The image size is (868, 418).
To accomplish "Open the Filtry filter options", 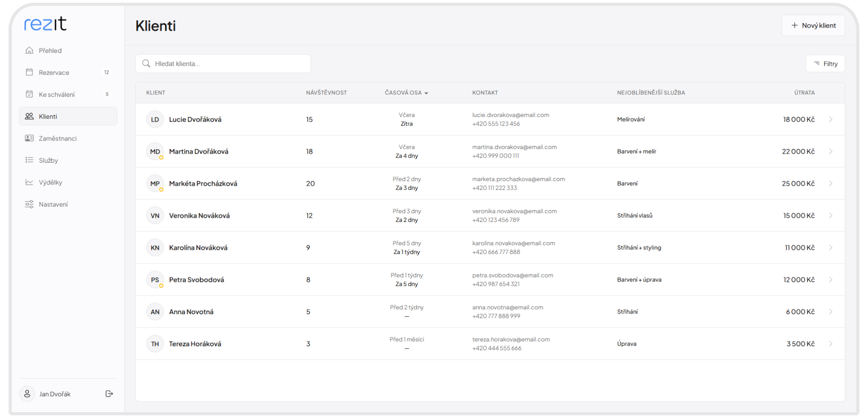I will (x=825, y=64).
